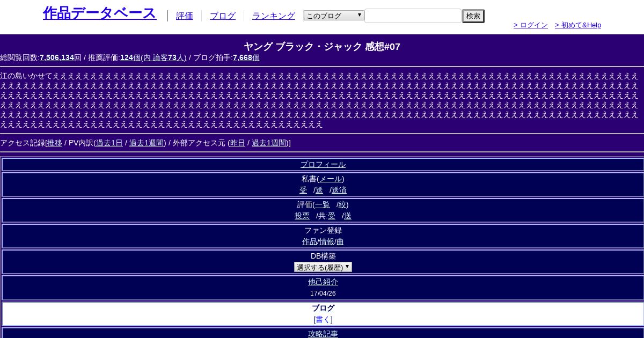Open ファン登録 情報 link

(327, 241)
